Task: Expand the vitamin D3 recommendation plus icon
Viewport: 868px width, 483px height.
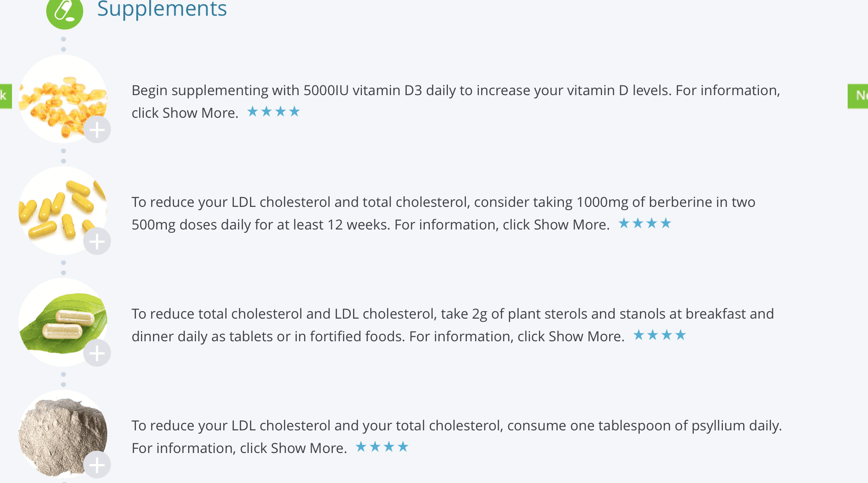Action: pyautogui.click(x=97, y=130)
